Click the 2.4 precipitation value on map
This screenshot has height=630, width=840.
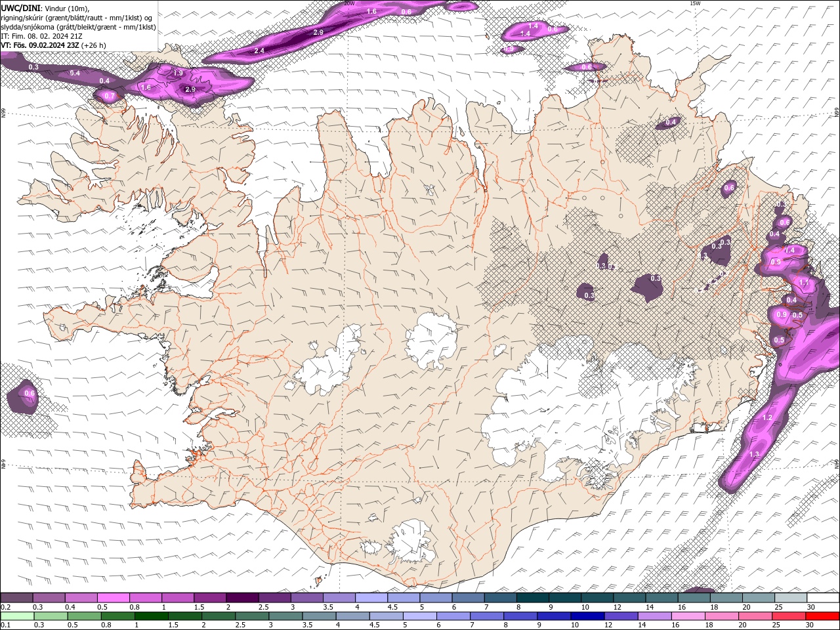[259, 51]
